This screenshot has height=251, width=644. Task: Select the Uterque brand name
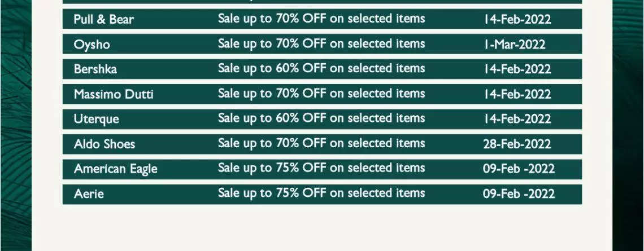click(97, 119)
